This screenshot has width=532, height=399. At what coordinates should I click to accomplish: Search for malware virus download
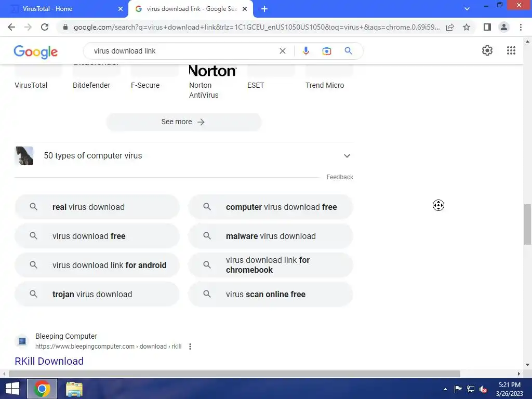271,236
